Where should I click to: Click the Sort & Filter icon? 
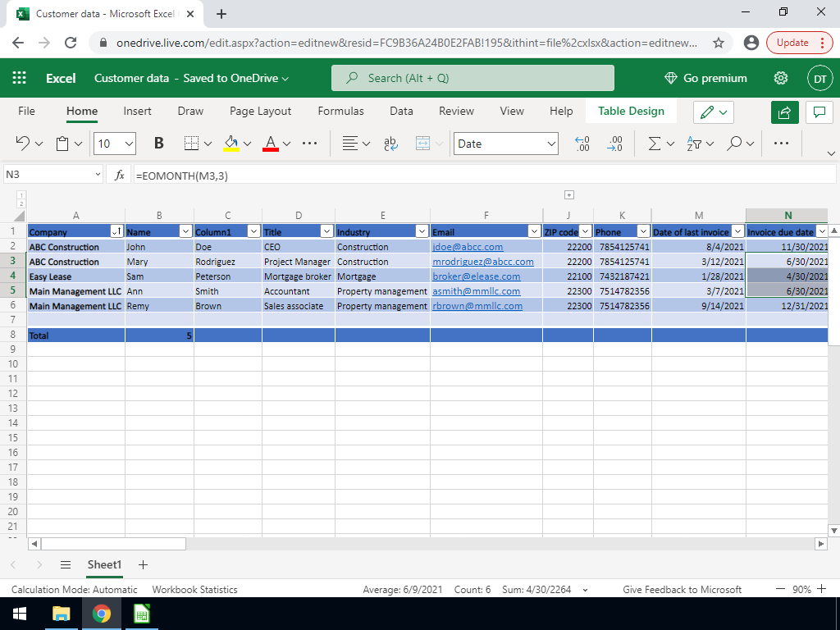tap(694, 143)
